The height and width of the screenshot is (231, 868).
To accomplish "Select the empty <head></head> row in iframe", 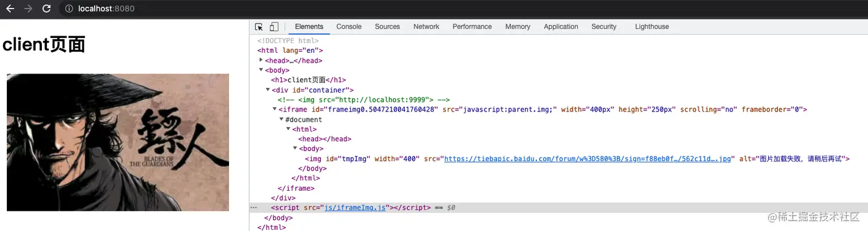I will [x=324, y=138].
